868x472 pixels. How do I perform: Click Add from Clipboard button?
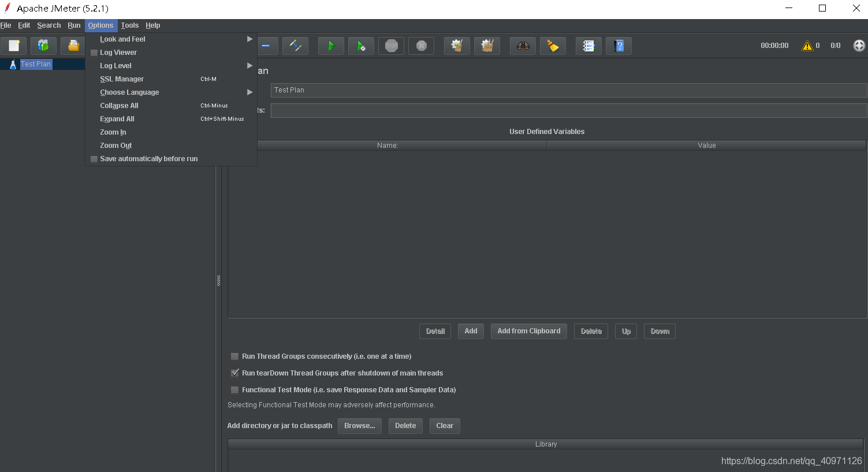[x=529, y=331]
